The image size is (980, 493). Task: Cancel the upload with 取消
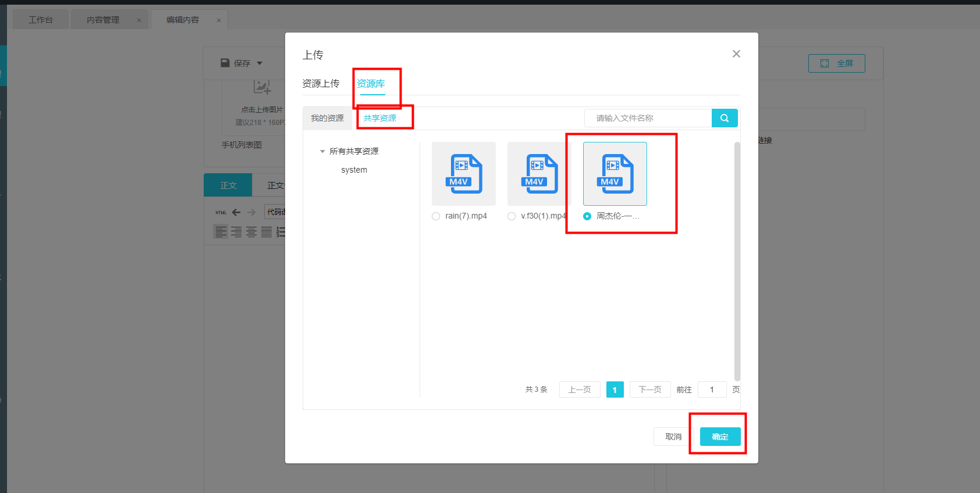pos(673,437)
